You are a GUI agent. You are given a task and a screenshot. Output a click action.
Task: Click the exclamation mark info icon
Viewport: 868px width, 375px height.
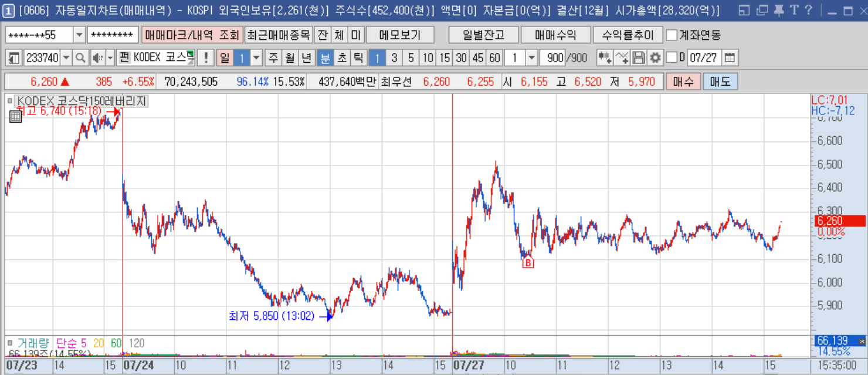click(x=205, y=58)
